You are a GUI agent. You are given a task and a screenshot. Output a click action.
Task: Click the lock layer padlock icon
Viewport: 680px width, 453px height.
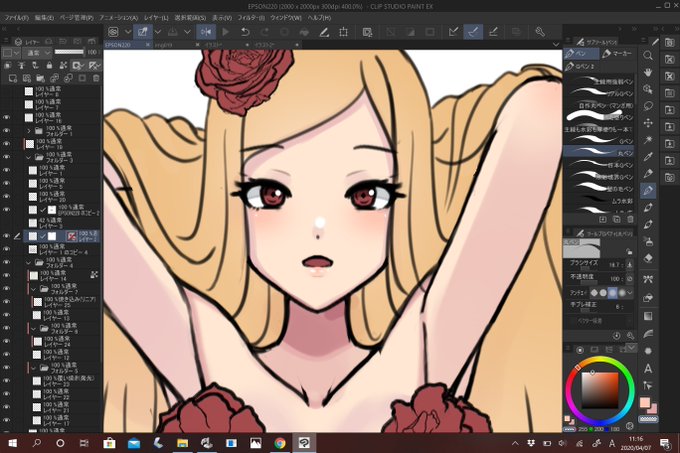pyautogui.click(x=49, y=65)
